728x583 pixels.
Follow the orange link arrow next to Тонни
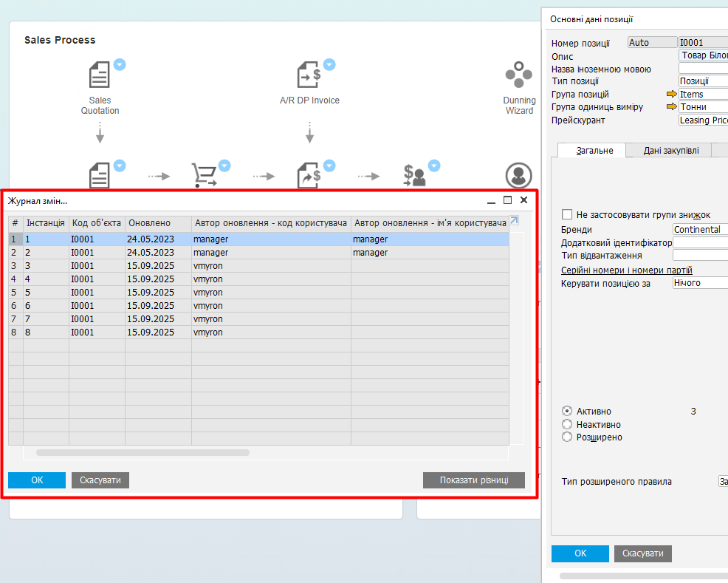671,107
